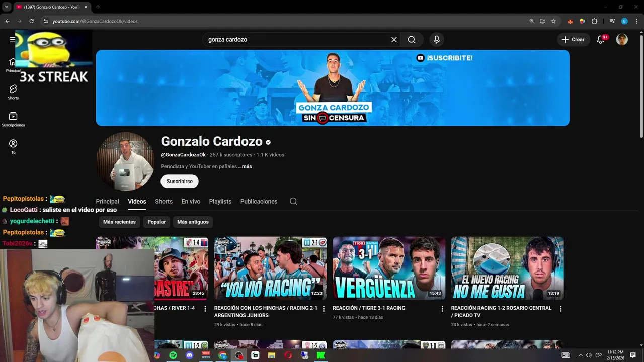This screenshot has width=644, height=362.
Task: Filter by Más recientes
Action: (x=119, y=222)
